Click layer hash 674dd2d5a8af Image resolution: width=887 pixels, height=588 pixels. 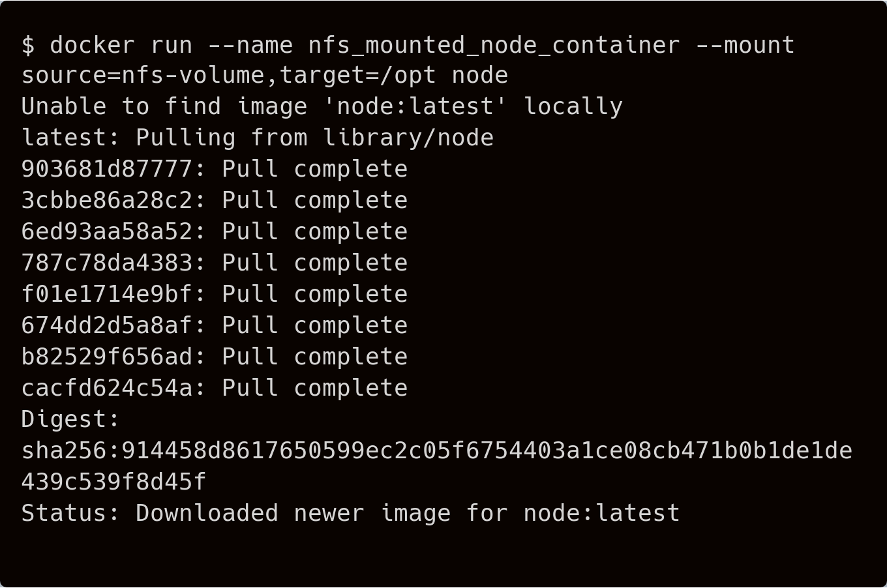107,325
